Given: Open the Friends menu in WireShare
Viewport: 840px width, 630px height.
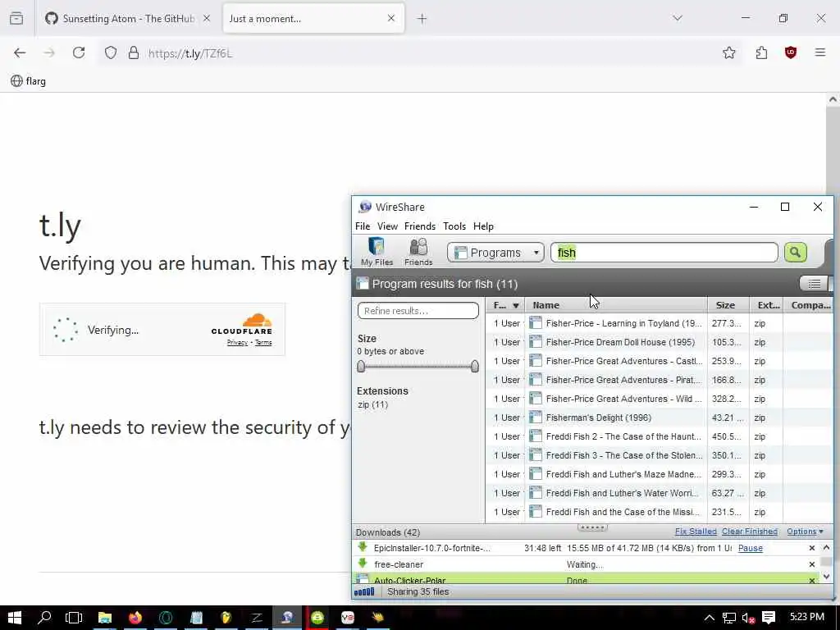Looking at the screenshot, I should coord(420,226).
